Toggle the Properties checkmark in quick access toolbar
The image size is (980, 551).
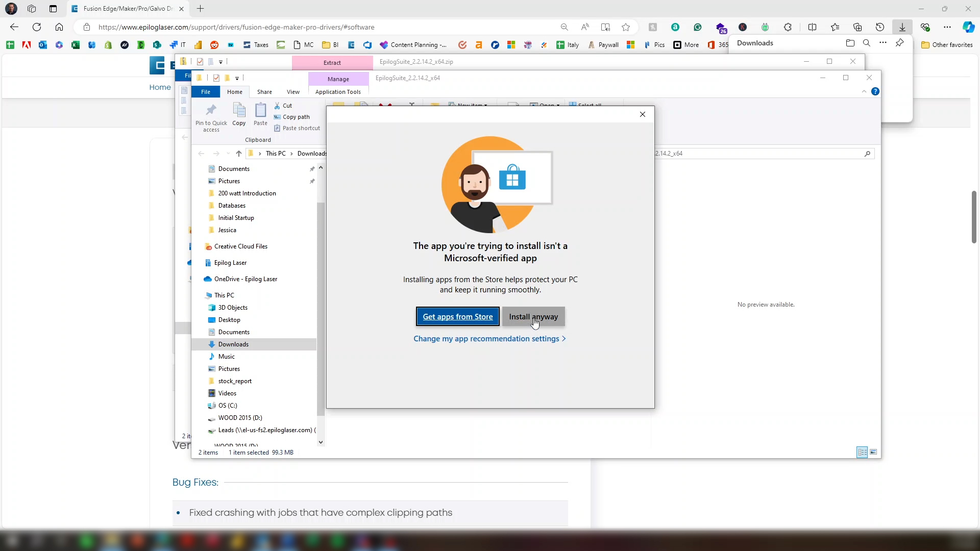click(x=216, y=78)
